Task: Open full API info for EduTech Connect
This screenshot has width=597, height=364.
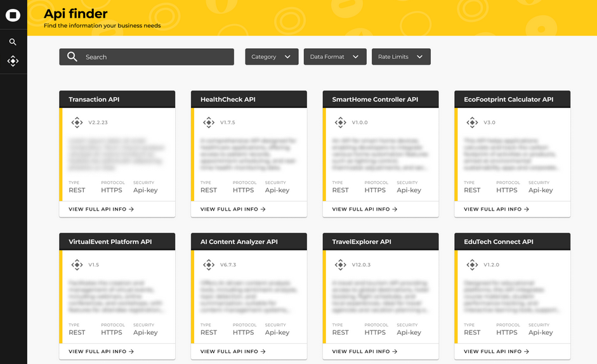Action: pyautogui.click(x=496, y=351)
